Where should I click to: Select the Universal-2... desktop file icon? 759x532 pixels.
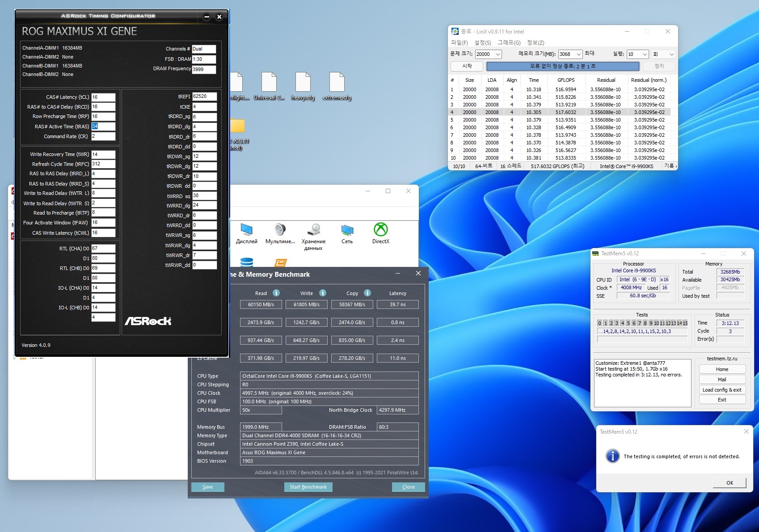(269, 86)
